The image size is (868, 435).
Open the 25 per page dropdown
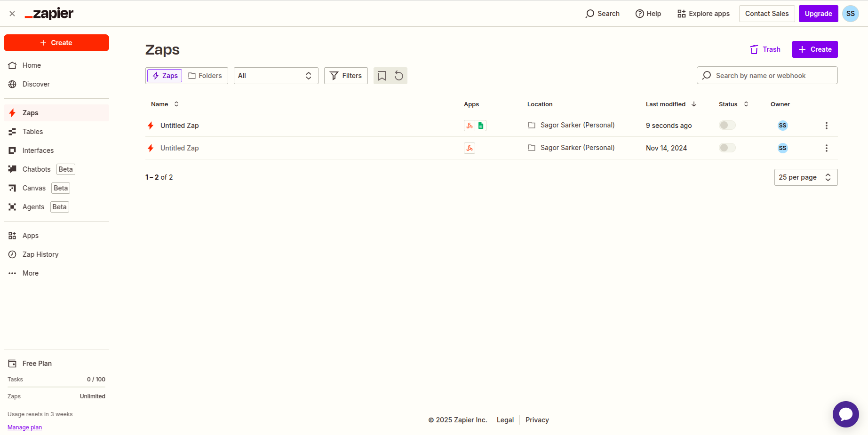(806, 177)
